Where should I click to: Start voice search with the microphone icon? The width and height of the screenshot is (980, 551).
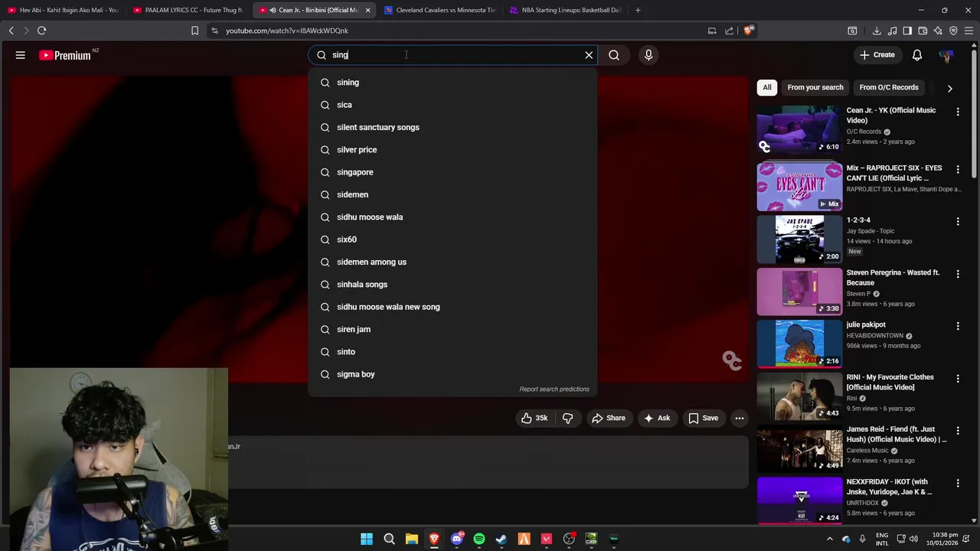(x=648, y=55)
